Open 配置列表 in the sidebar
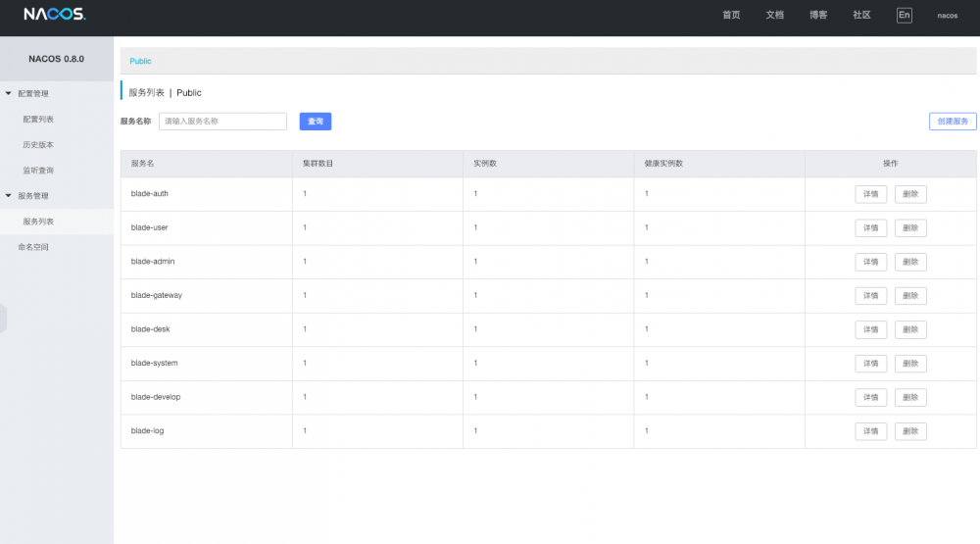 [38, 120]
